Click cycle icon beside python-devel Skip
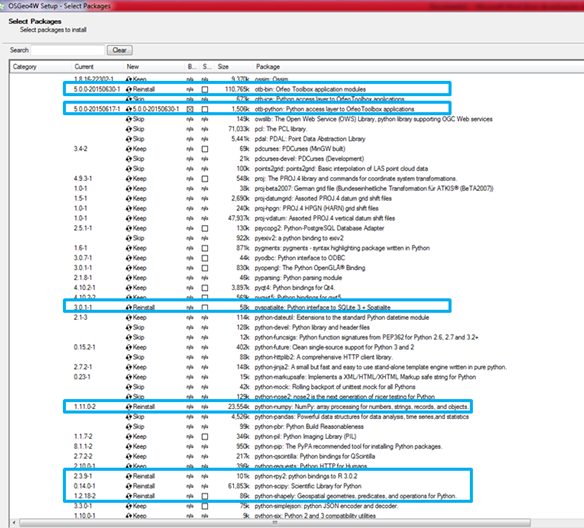 pyautogui.click(x=129, y=327)
